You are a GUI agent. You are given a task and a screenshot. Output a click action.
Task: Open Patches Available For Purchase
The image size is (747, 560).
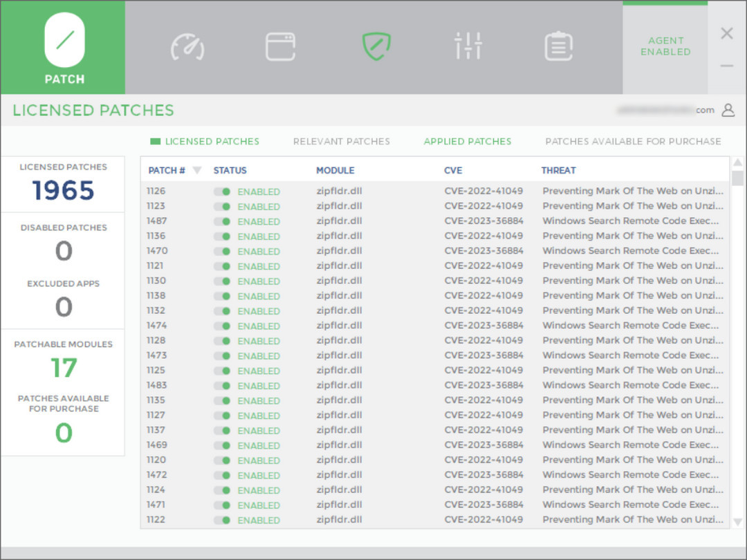tap(633, 142)
